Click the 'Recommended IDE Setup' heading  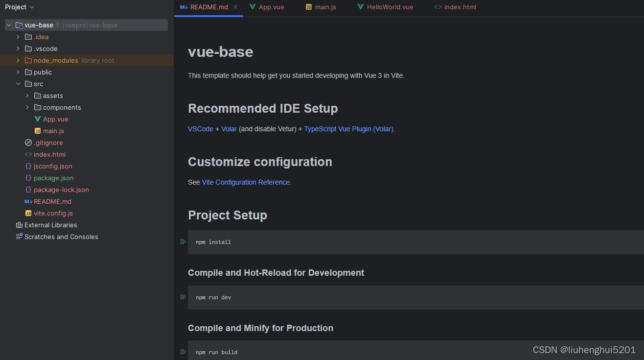[x=263, y=108]
